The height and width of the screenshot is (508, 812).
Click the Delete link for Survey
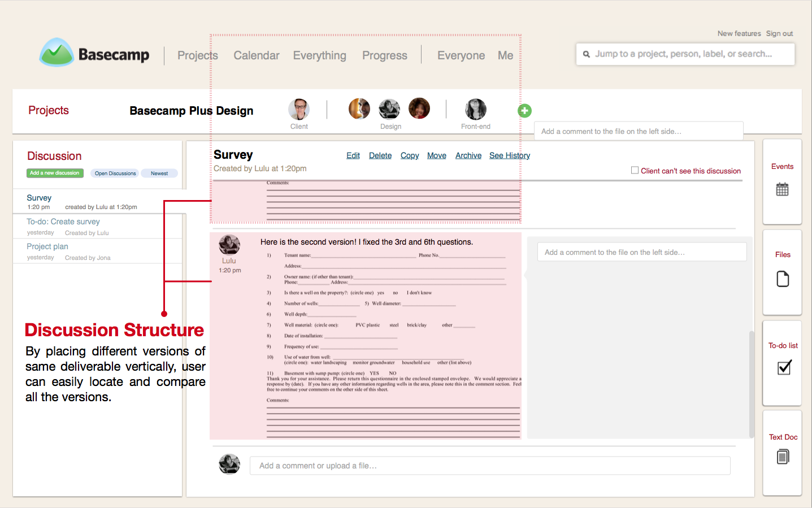[x=380, y=155]
